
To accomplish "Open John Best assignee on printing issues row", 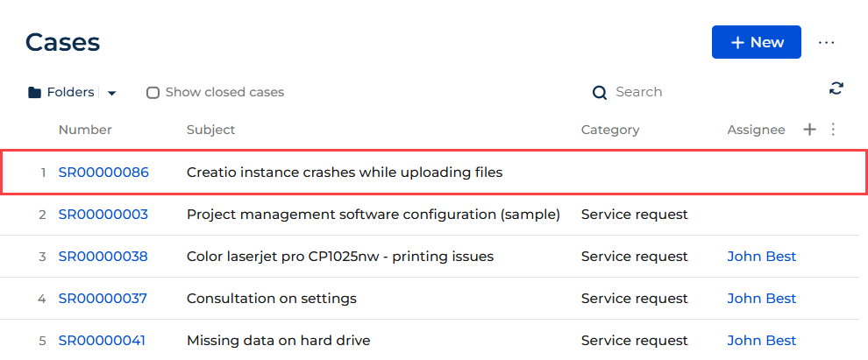I will 762,257.
